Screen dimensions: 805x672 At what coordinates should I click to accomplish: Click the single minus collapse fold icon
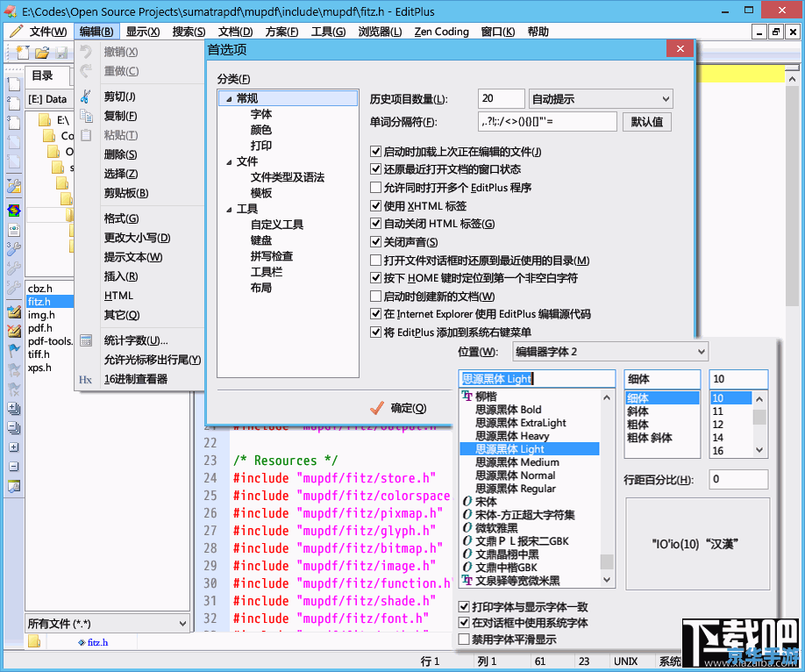pos(14,467)
